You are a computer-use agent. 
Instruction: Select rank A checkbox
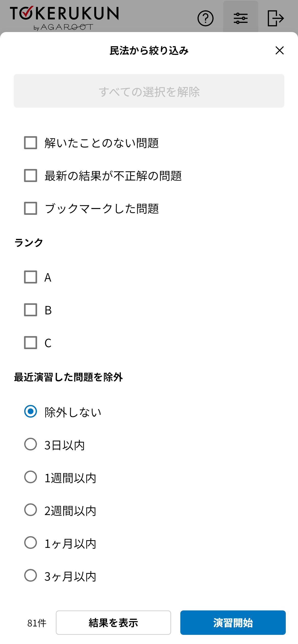31,277
